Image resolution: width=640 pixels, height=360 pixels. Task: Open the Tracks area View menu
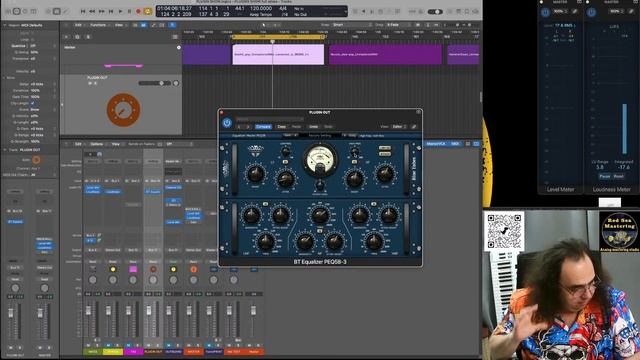pos(119,25)
